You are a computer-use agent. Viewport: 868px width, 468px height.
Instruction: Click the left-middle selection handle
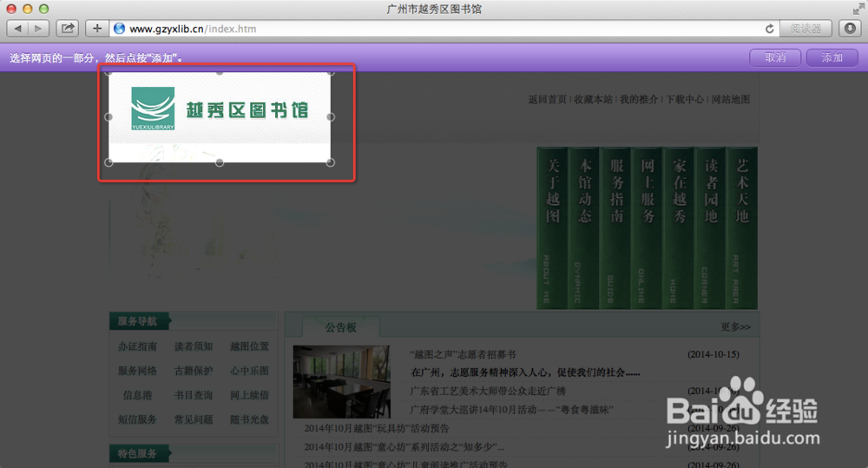(108, 117)
